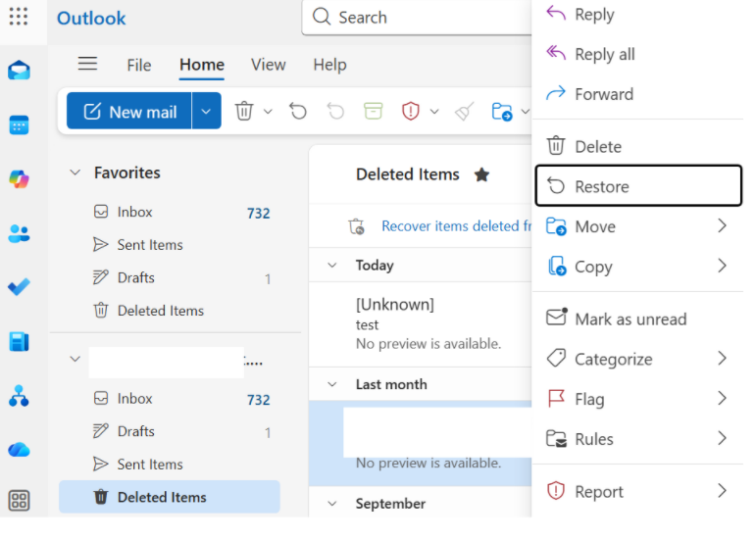This screenshot has height=540, width=756.
Task: Click the greyed-out restore-all toolbar icon
Action: tap(335, 112)
